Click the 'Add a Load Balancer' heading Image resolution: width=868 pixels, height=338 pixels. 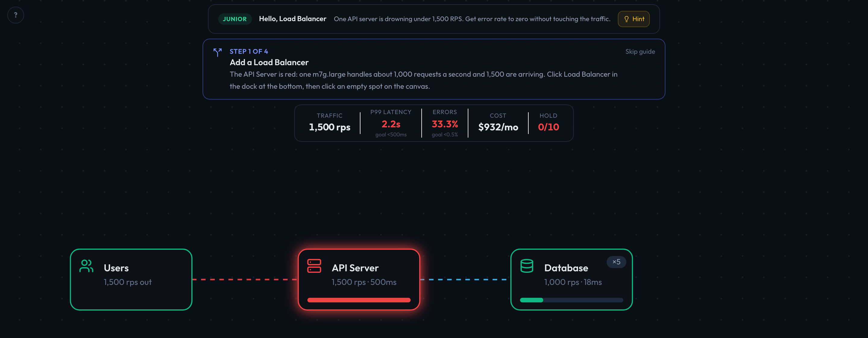tap(269, 62)
